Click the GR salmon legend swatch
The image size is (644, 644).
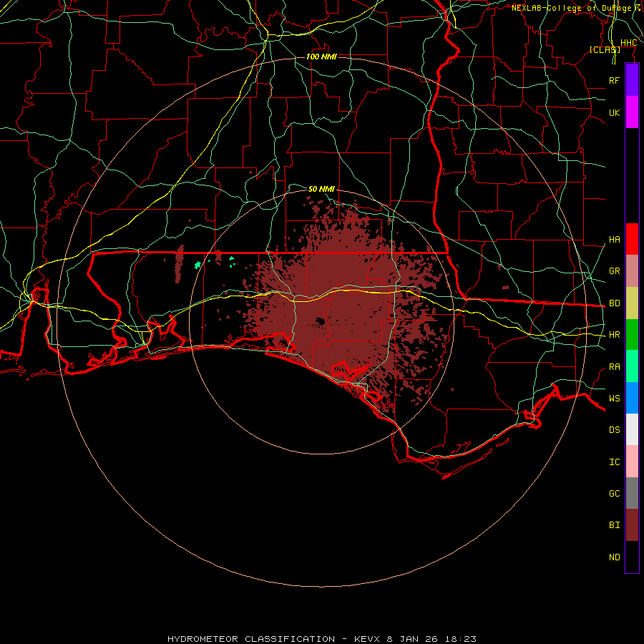click(x=632, y=270)
